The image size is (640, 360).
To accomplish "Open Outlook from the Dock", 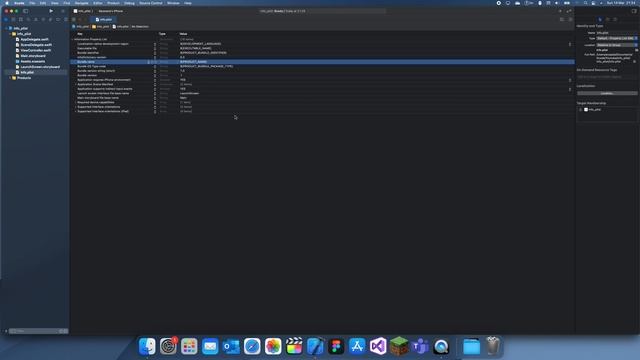I will pos(231,346).
